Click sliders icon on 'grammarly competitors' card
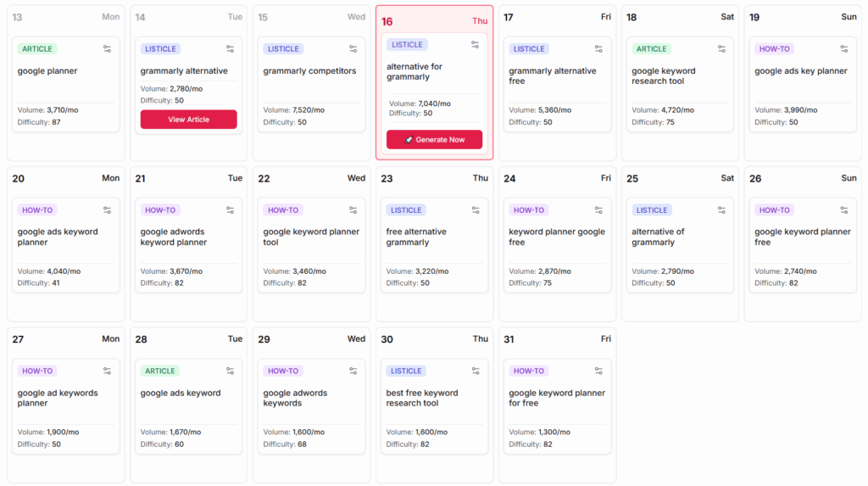The image size is (868, 486). click(x=353, y=49)
